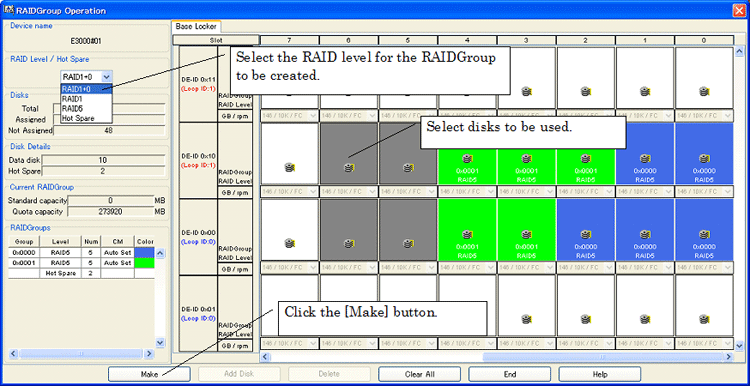750x386 pixels.
Task: Select blue RAID5 disk in slot 2 of DE-ID 0x00
Action: (x=585, y=230)
